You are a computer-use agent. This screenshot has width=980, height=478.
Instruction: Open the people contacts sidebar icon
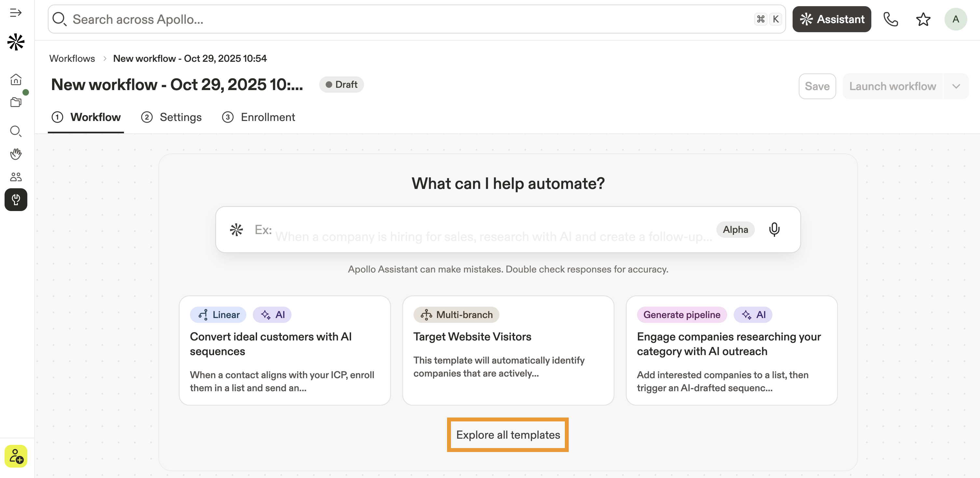(16, 177)
